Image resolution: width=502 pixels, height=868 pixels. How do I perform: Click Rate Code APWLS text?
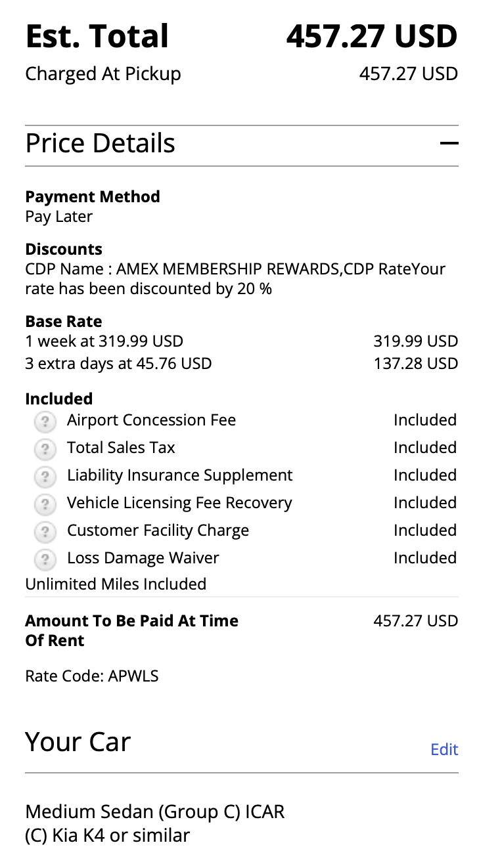coord(92,676)
